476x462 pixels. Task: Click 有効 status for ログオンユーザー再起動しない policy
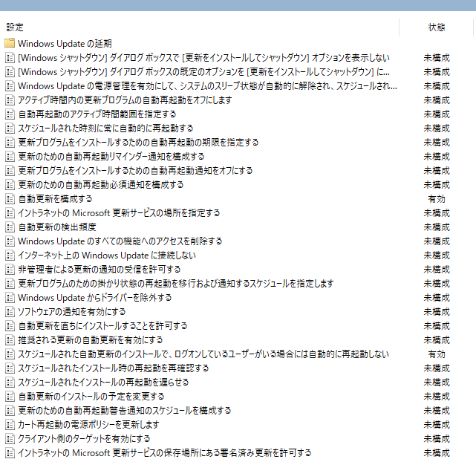(437, 354)
